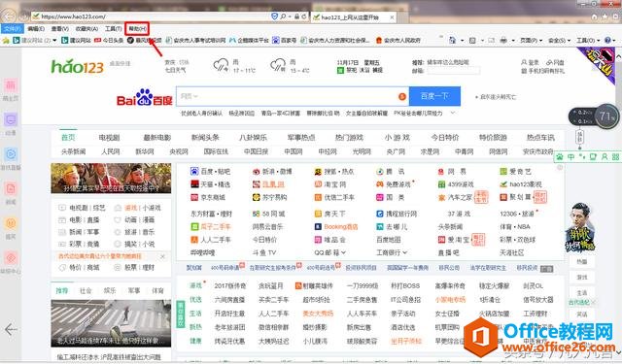This screenshot has width=622, height=364.
Task: Click the Baidu logo
Action: click(145, 97)
